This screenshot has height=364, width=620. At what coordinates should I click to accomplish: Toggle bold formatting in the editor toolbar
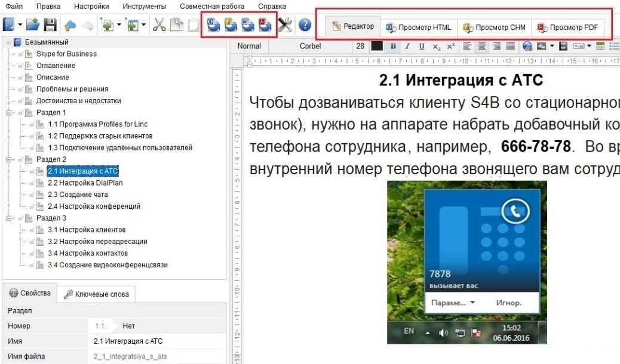(393, 46)
